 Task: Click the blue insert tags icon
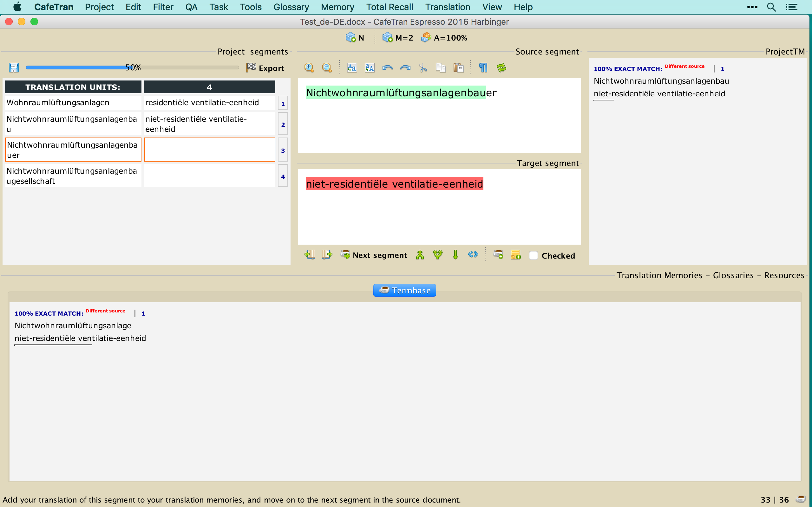(473, 254)
